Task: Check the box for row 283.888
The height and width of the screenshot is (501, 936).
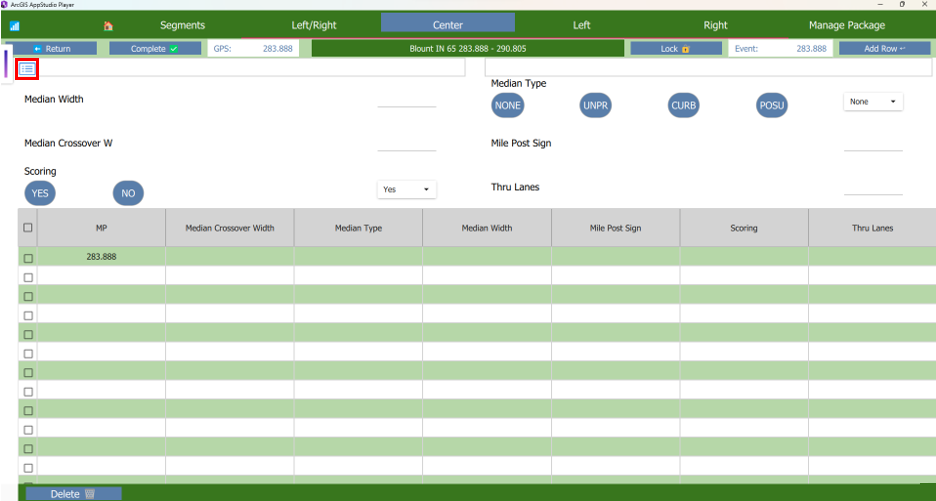Action: coord(27,259)
